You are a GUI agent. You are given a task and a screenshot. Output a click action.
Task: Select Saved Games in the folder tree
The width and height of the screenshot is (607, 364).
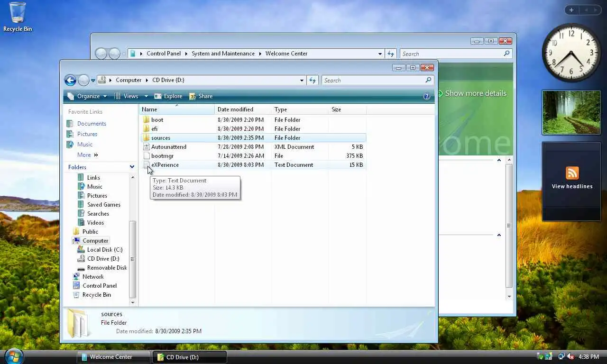pos(99,205)
